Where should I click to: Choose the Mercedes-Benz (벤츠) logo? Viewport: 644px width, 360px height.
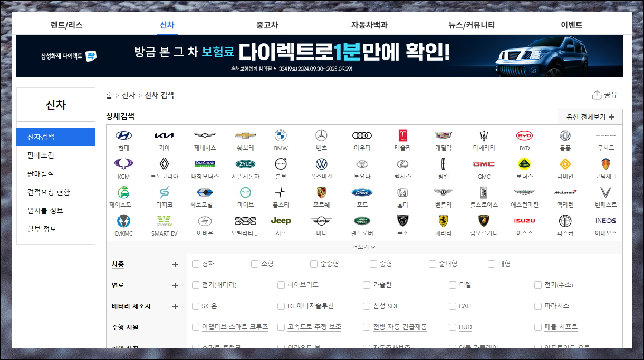[x=321, y=135]
